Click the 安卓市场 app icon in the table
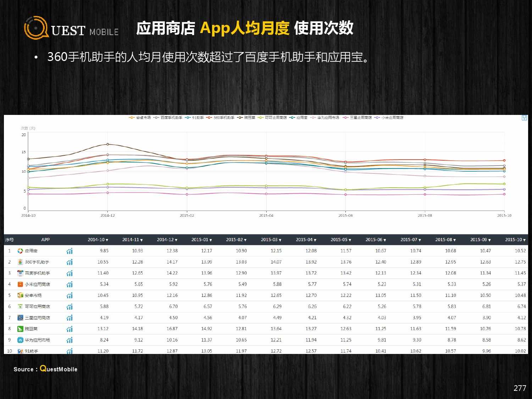532x399 pixels. pyautogui.click(x=20, y=295)
